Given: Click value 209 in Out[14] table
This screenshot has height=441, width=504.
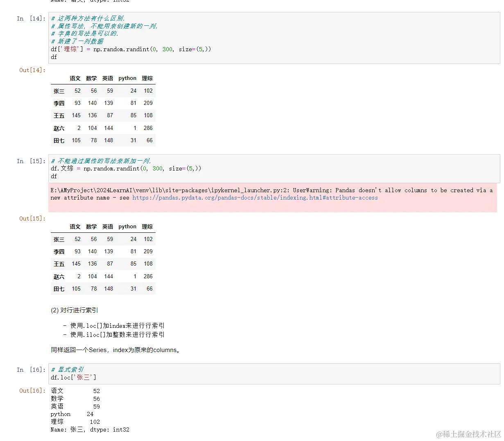Looking at the screenshot, I should pyautogui.click(x=148, y=103).
